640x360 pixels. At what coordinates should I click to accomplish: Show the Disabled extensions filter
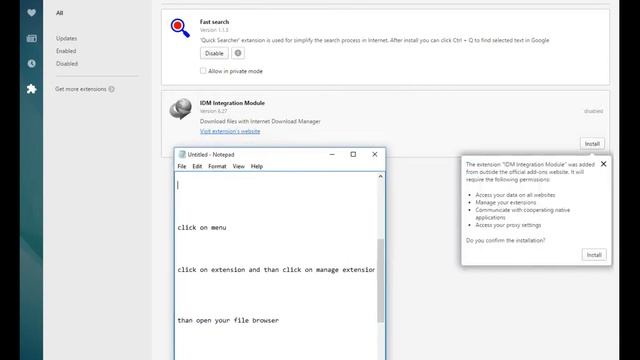[x=67, y=64]
